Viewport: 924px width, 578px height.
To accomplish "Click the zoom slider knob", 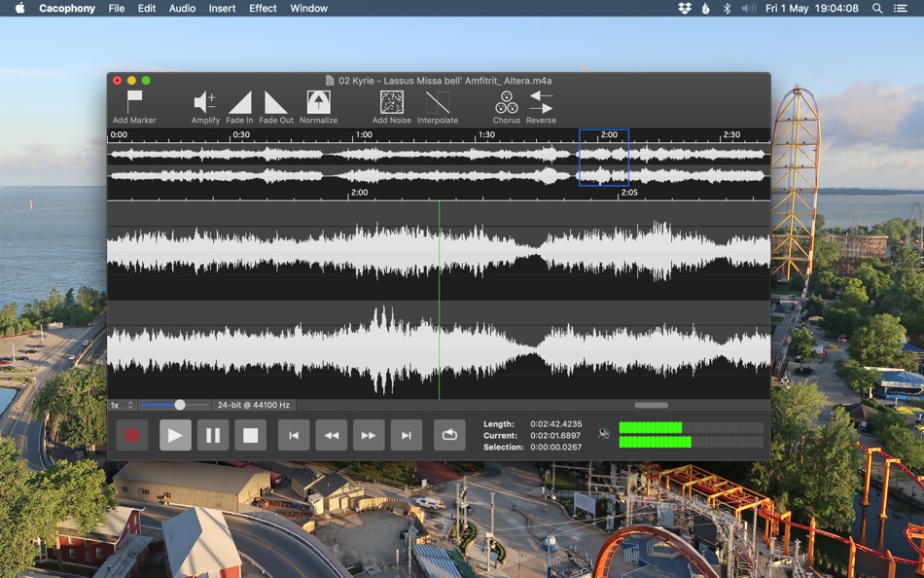I will 180,405.
